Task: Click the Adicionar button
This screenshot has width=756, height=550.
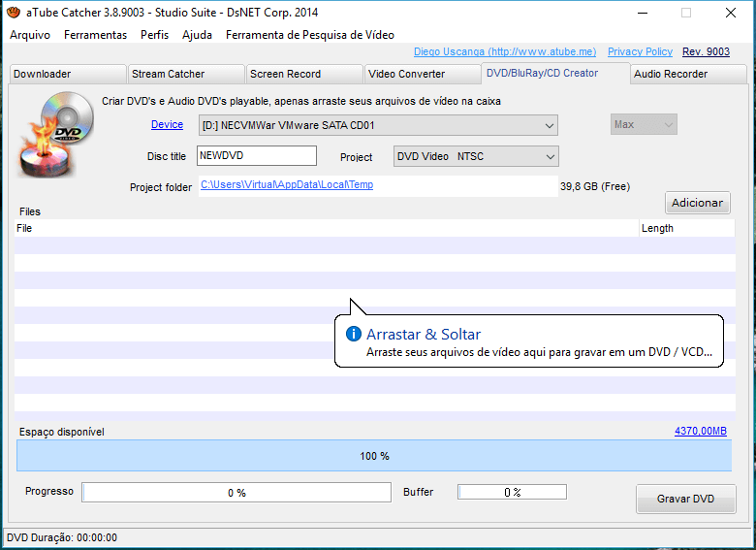Action: click(697, 203)
